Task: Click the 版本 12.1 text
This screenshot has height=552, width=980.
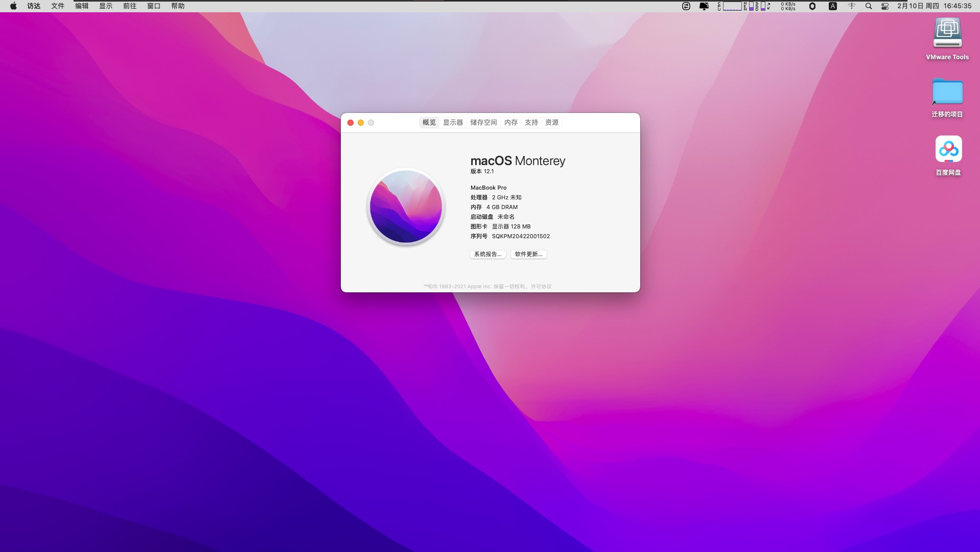Action: pyautogui.click(x=482, y=171)
